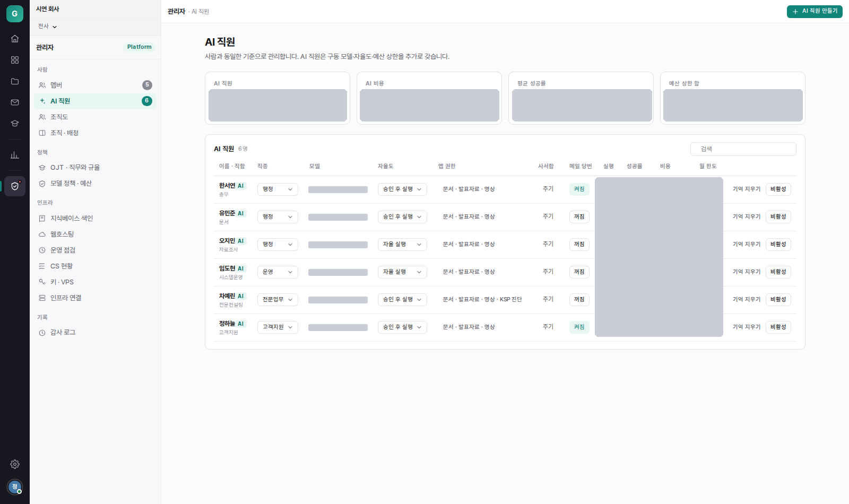Click 비활성 button for 정하늘

point(778,327)
